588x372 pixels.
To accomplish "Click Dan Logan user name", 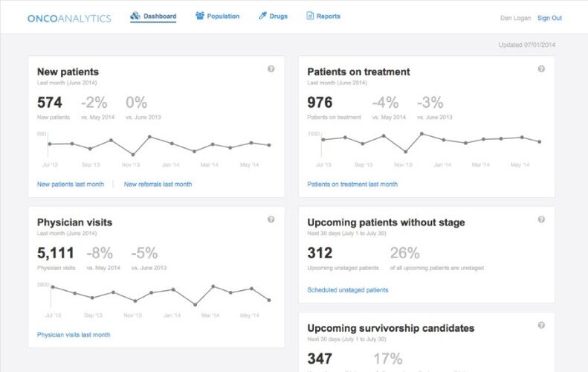I will pos(516,18).
